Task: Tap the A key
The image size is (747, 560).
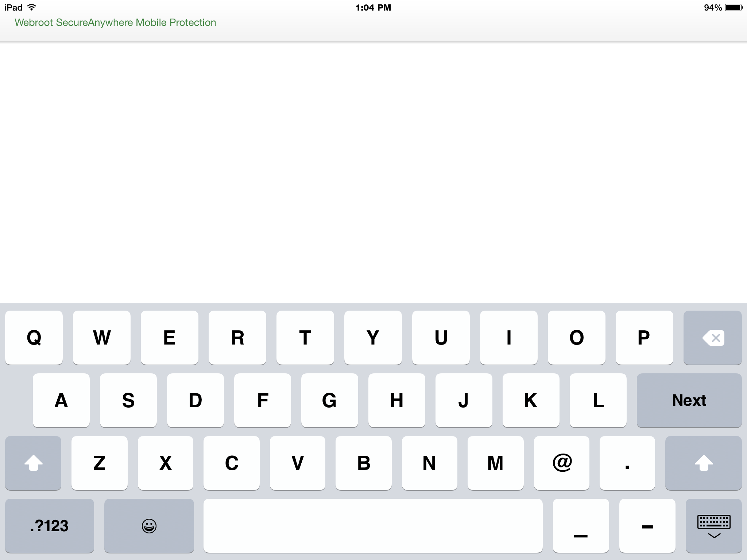Action: 61,400
